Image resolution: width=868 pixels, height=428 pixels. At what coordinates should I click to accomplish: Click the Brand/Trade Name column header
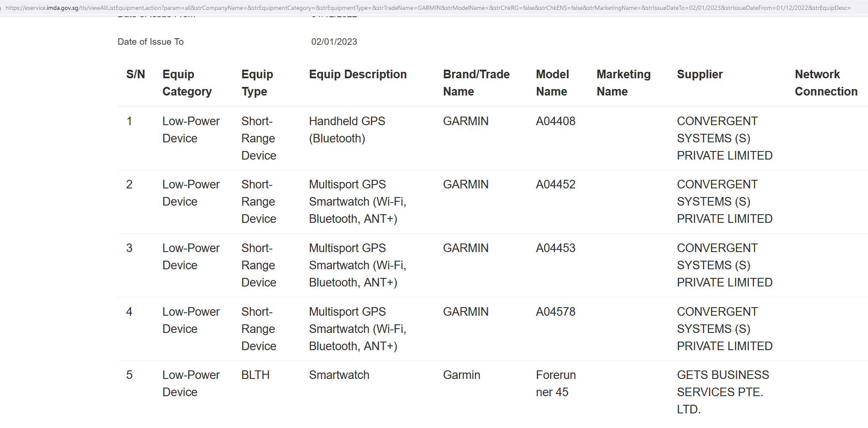pos(476,83)
